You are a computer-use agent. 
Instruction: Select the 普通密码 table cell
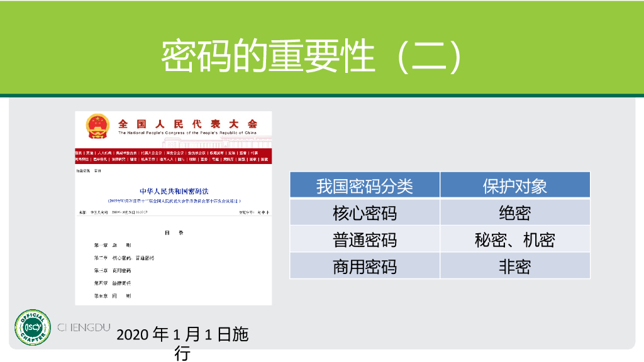pyautogui.click(x=365, y=239)
